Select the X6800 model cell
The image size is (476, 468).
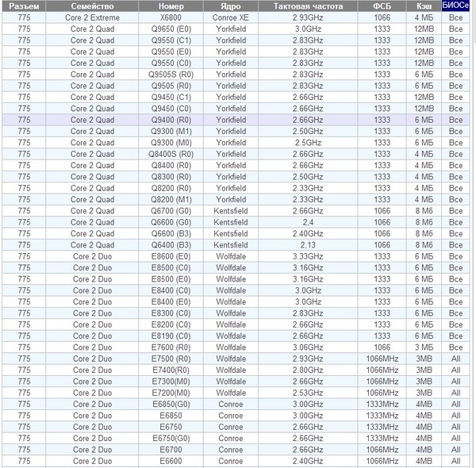tap(171, 17)
